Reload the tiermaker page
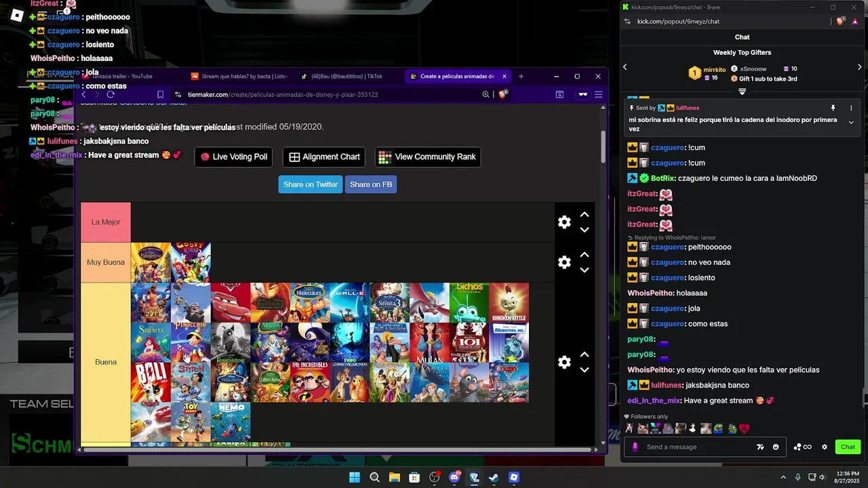Viewport: 868px width, 488px height. click(x=111, y=94)
